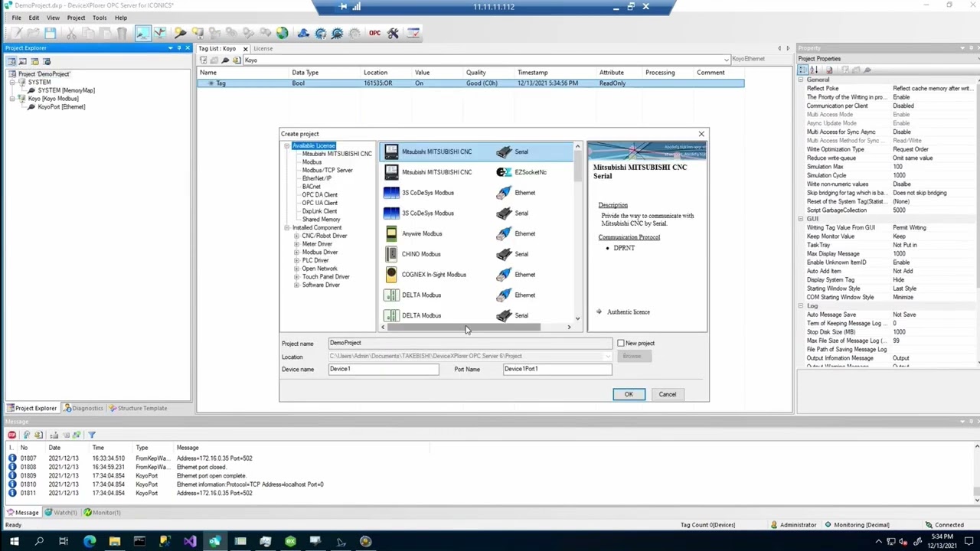The width and height of the screenshot is (980, 551).
Task: Click the Device name input field
Action: click(x=384, y=369)
